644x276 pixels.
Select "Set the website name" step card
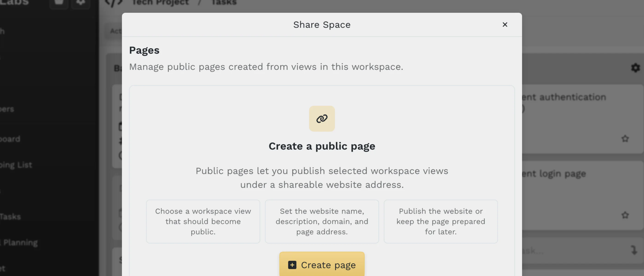[322, 221]
